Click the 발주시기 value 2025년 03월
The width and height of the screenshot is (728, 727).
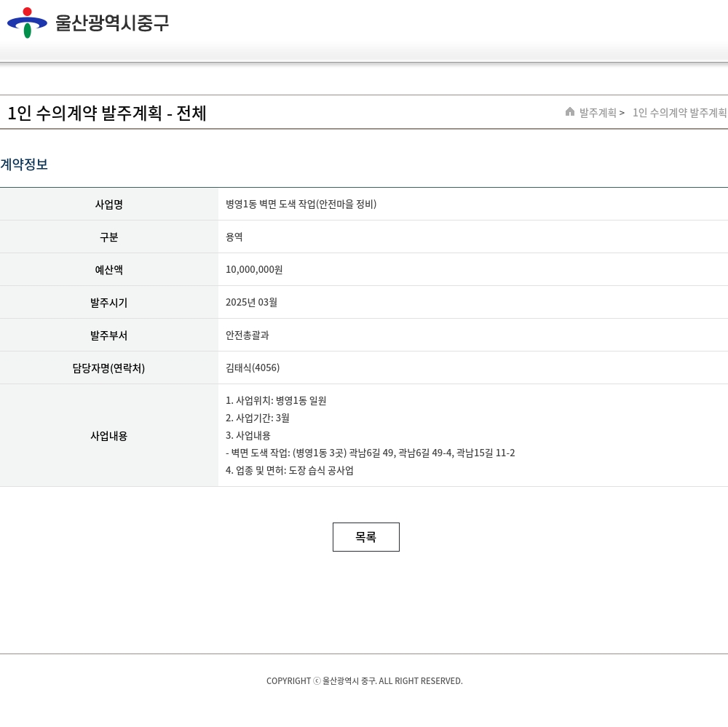(x=251, y=303)
